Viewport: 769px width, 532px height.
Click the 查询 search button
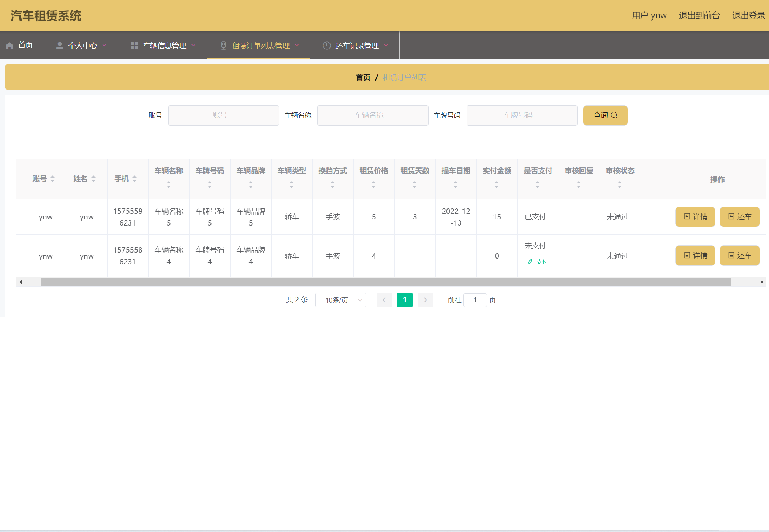[x=605, y=115]
